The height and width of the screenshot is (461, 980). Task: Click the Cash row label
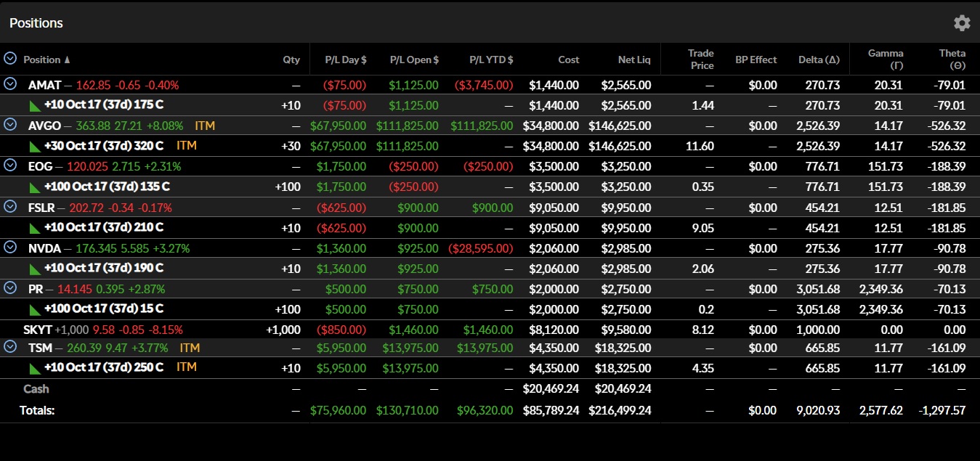pos(36,389)
